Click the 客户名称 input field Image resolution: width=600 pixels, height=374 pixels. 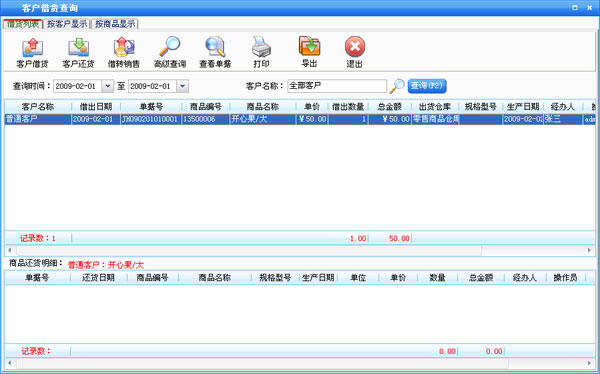337,86
